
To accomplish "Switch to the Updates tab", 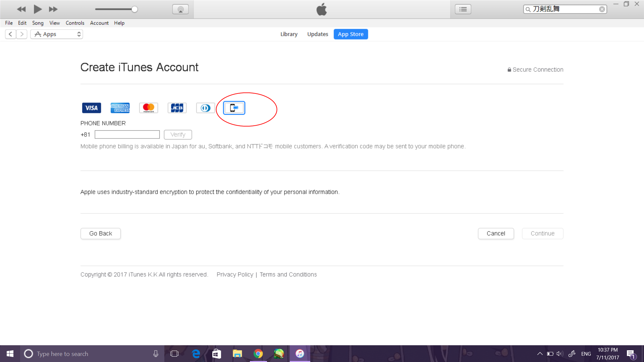I will tap(318, 34).
